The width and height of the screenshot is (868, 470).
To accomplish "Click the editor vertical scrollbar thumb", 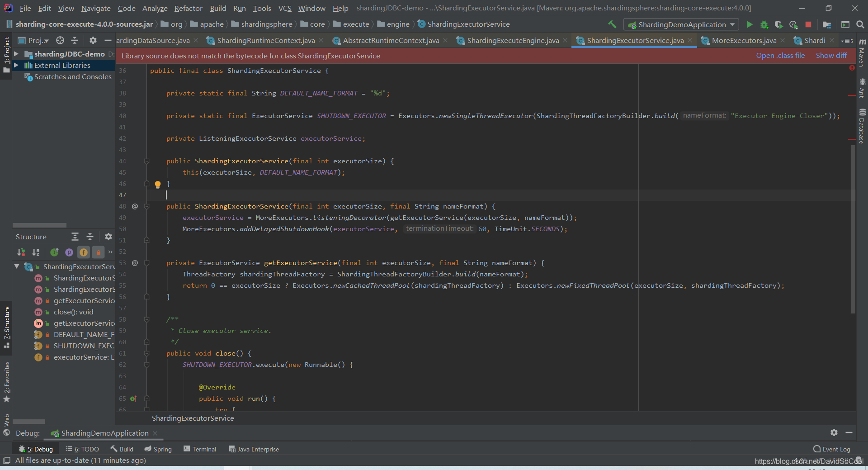I will [x=853, y=228].
